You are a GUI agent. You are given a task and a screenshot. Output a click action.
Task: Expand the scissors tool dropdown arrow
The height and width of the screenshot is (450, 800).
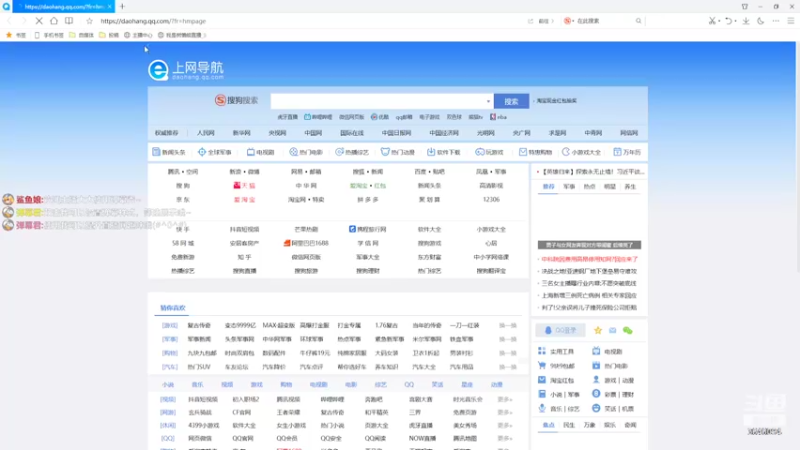point(719,21)
